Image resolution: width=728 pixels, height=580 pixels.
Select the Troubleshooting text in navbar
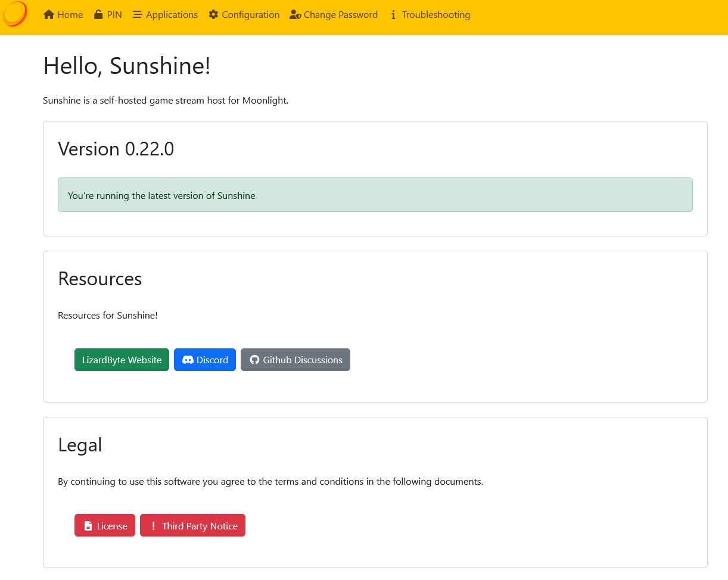point(435,15)
